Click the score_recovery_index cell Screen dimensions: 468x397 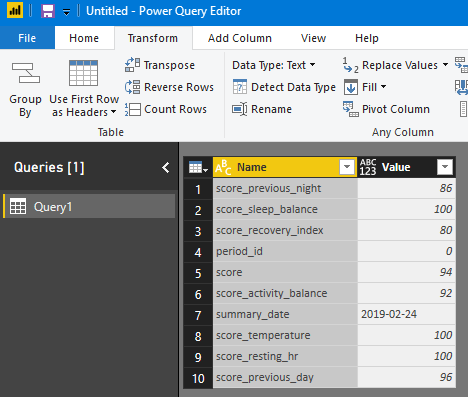[x=285, y=230]
